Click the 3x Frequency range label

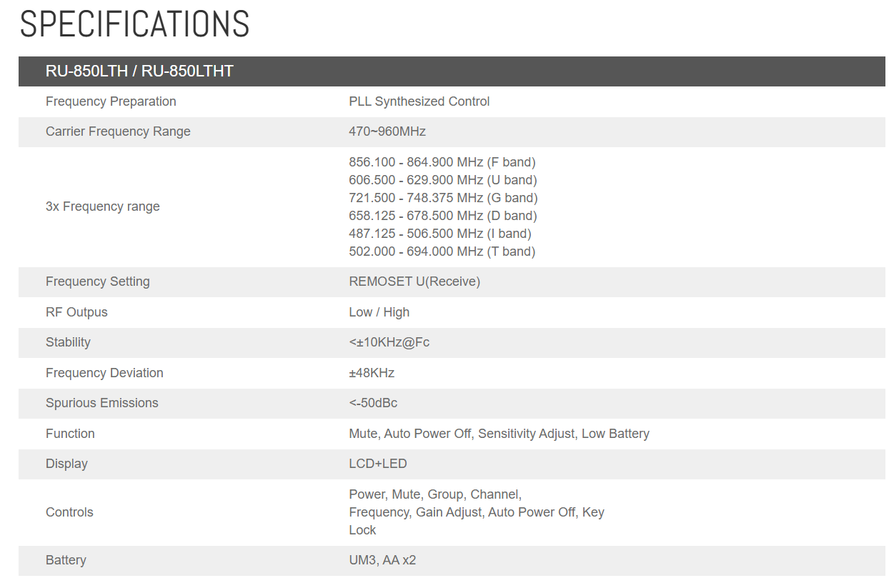click(103, 206)
